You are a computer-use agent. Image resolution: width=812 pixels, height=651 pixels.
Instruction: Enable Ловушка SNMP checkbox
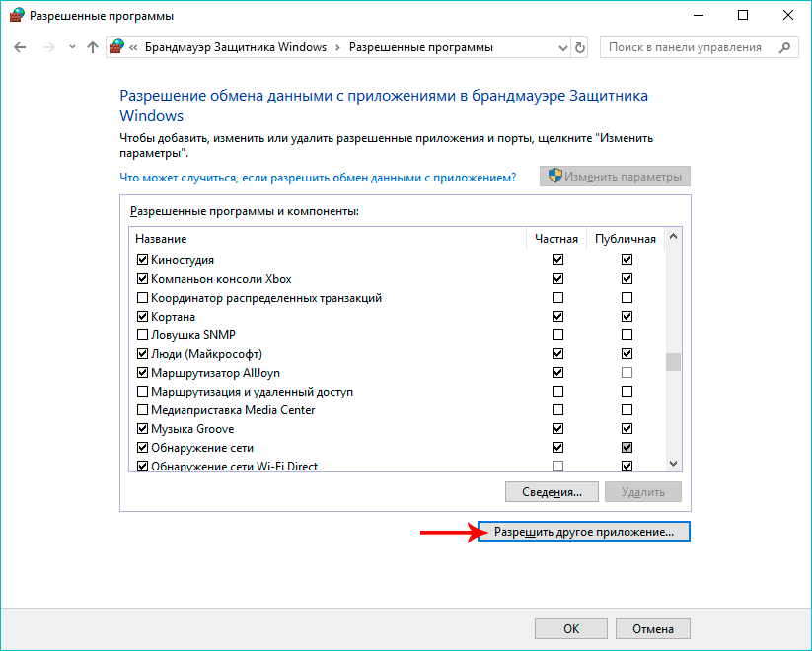pyautogui.click(x=142, y=335)
